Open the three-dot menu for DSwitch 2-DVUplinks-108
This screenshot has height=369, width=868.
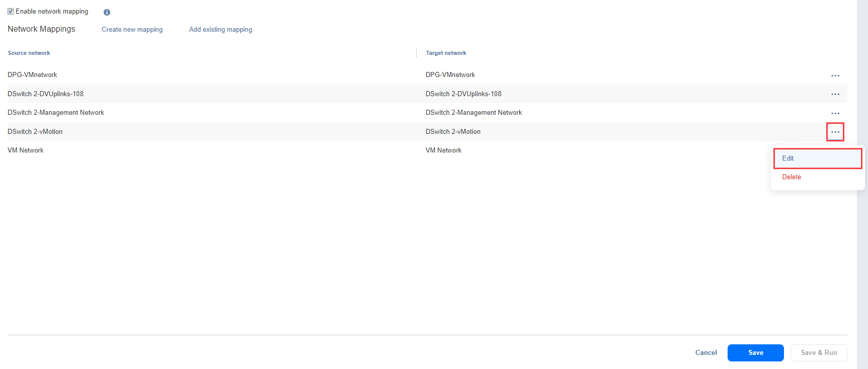tap(835, 94)
